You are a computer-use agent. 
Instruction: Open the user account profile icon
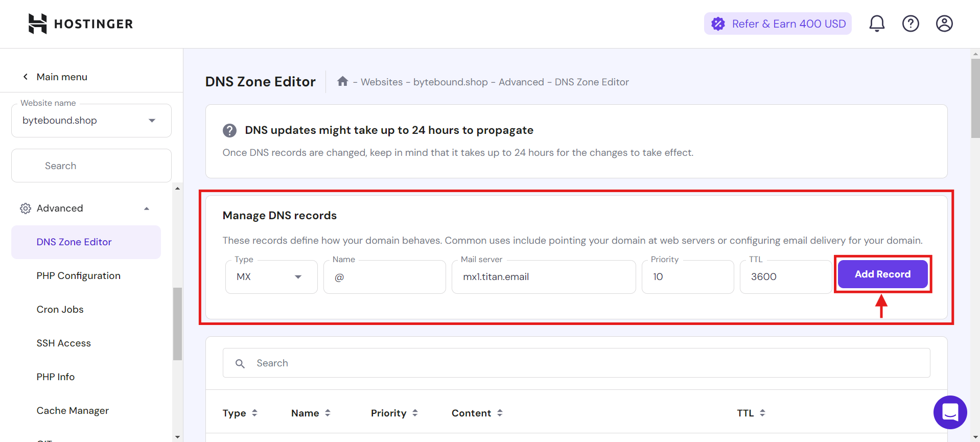(x=944, y=24)
